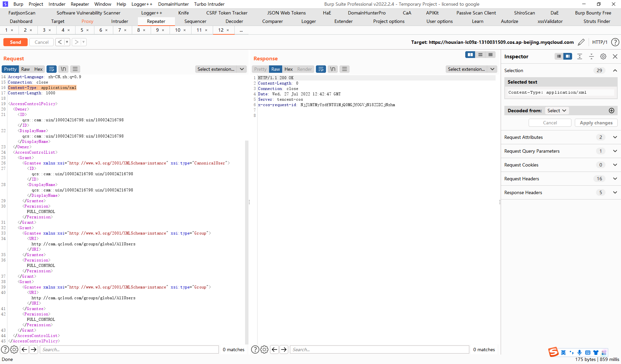This screenshot has height=364, width=621.
Task: Jump to previous request search match
Action: pyautogui.click(x=24, y=350)
